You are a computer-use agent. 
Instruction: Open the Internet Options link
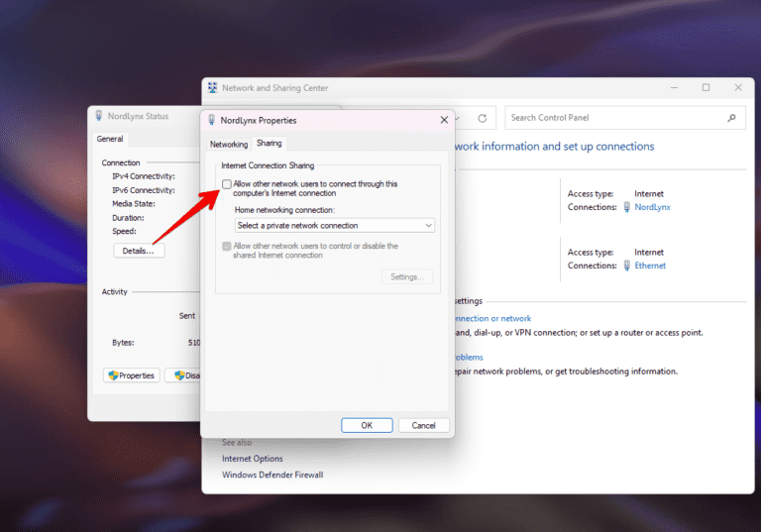click(x=252, y=459)
